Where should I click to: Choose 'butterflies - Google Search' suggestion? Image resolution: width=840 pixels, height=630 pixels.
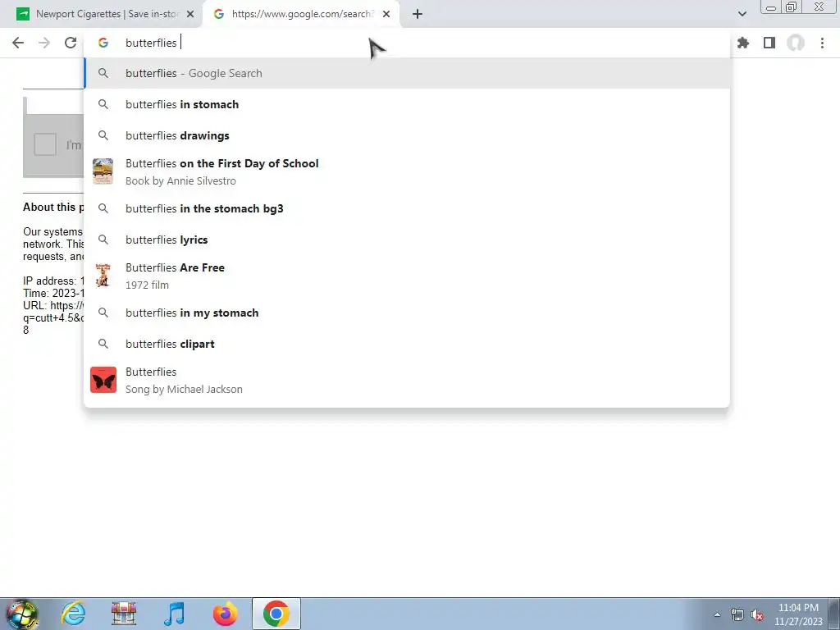(407, 73)
